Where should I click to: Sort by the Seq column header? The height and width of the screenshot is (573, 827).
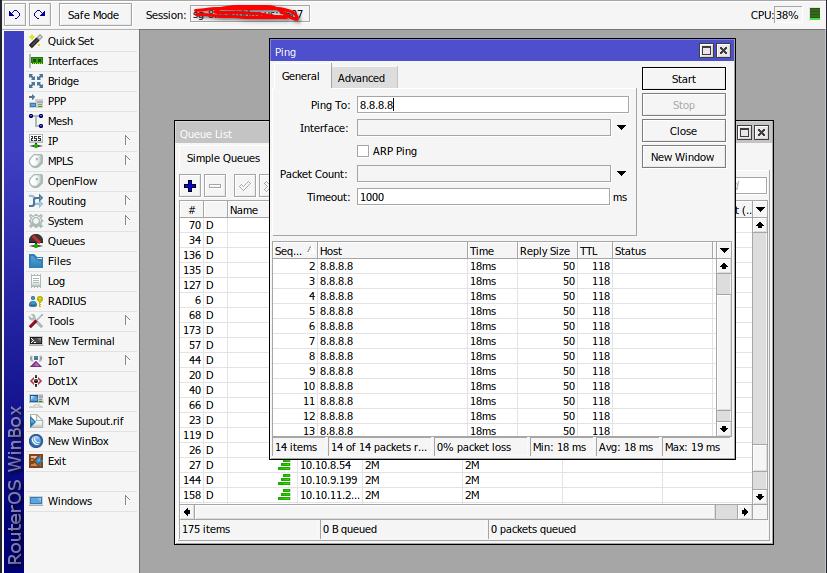point(294,251)
